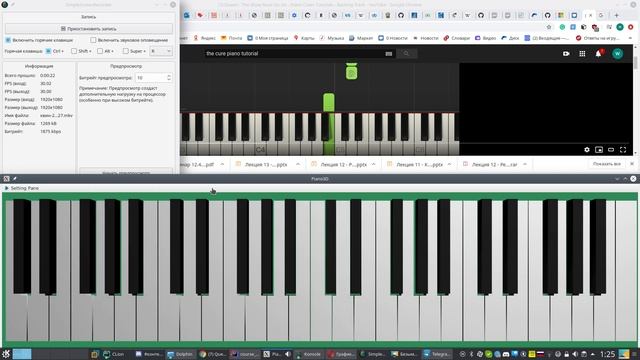The height and width of the screenshot is (360, 640).
Task: Click the volume icon in system tray
Action: tap(575, 354)
